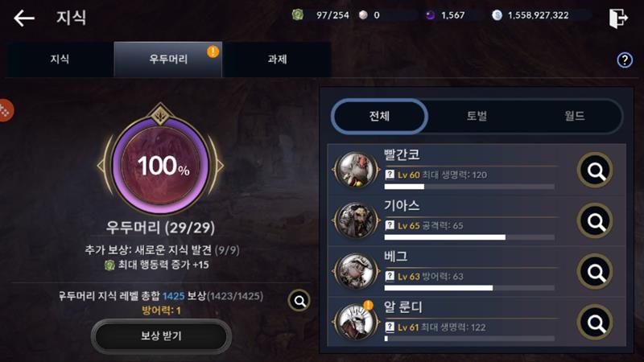This screenshot has height=362, width=644.
Task: Open the 알 룬디 boss portrait
Action: pos(356,323)
